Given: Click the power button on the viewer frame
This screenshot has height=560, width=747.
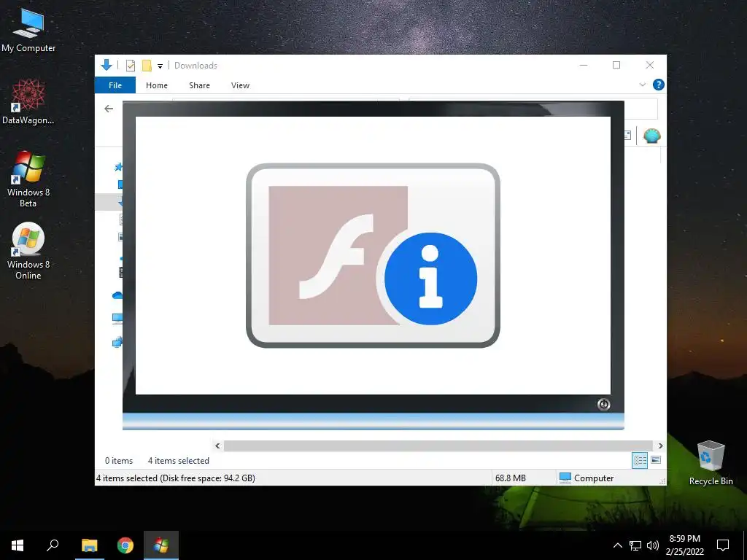Looking at the screenshot, I should pyautogui.click(x=603, y=404).
